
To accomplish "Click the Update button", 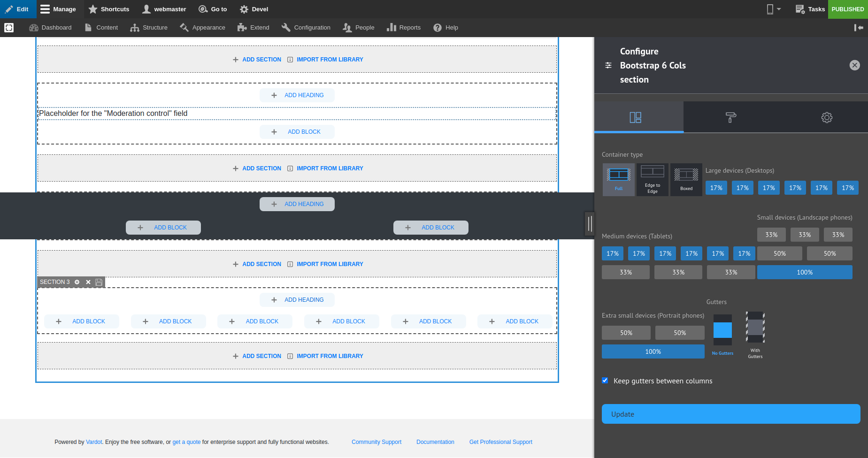I will coord(730,413).
